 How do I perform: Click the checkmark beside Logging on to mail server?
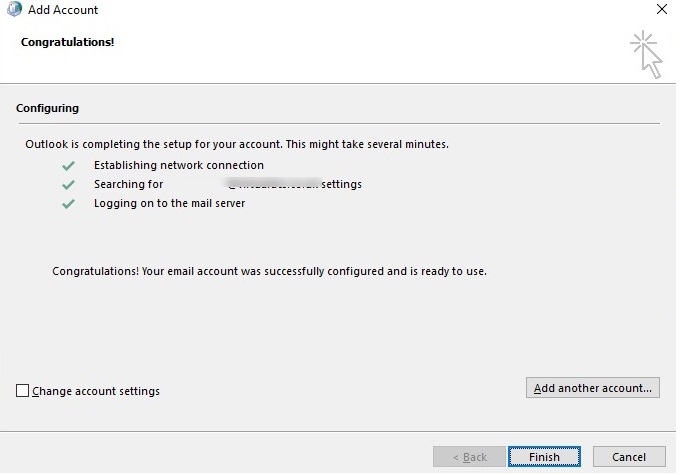tap(68, 203)
